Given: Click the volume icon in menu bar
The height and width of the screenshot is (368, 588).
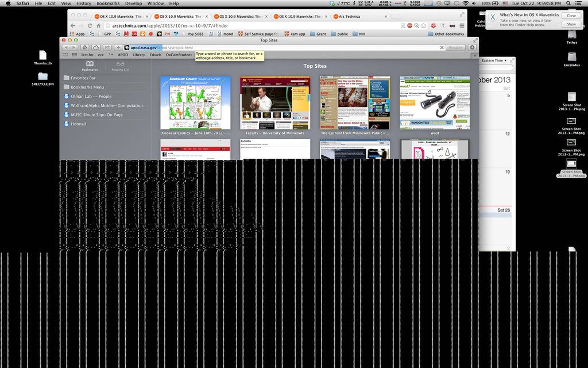Looking at the screenshot, I should [x=474, y=3].
